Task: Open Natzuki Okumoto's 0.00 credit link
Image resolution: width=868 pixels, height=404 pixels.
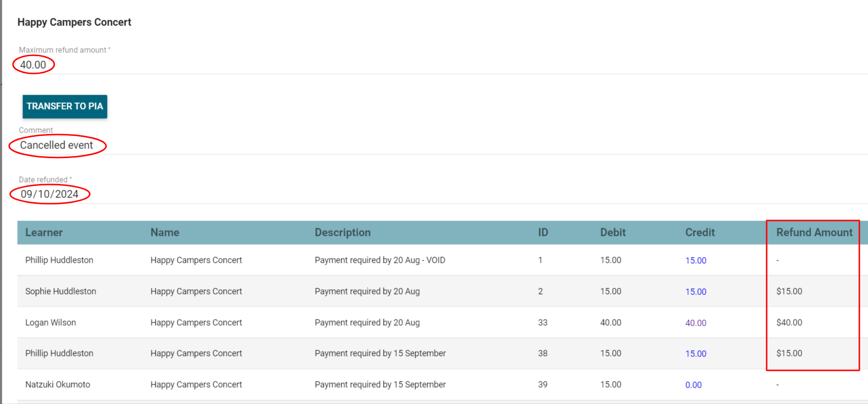Action: [x=693, y=385]
